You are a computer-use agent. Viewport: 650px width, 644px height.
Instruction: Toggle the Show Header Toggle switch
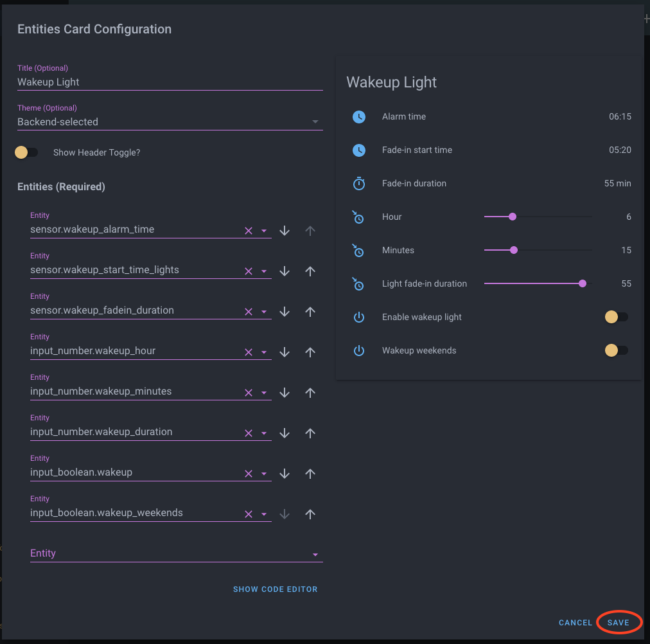tap(26, 152)
